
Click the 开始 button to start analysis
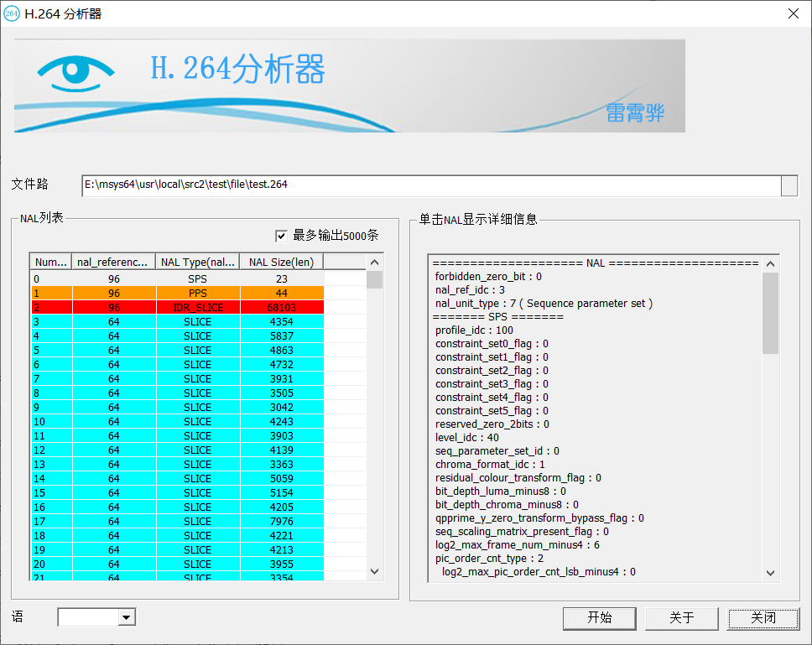coord(599,618)
